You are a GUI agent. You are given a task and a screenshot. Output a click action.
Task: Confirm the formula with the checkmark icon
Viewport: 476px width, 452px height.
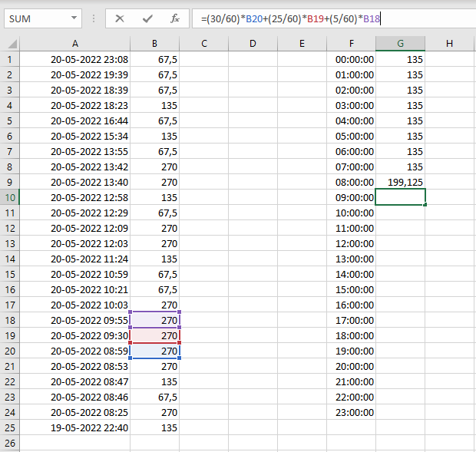[147, 19]
